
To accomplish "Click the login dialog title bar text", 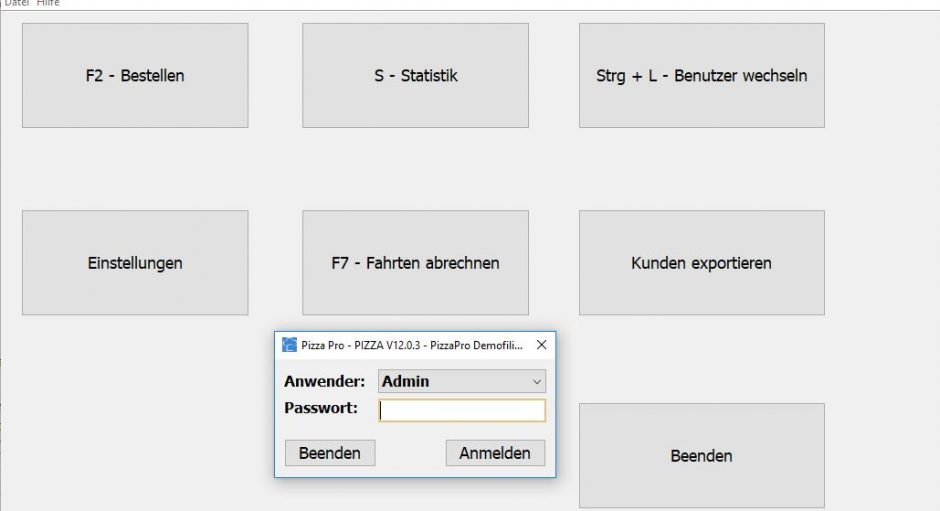I will tap(412, 345).
